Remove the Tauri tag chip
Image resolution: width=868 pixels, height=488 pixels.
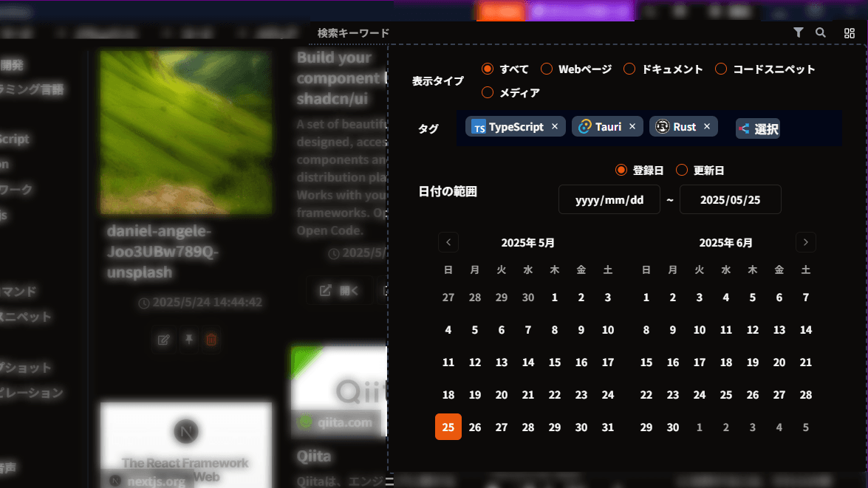pyautogui.click(x=632, y=127)
